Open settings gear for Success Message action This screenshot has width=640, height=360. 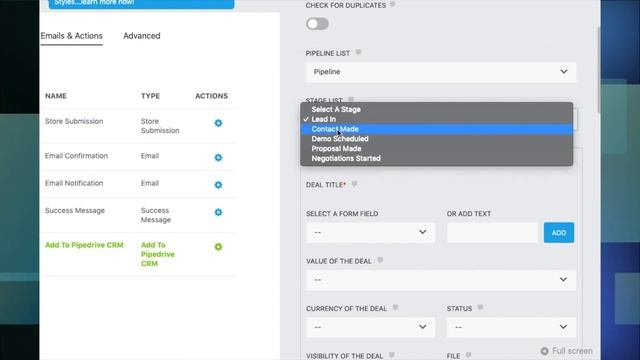pos(218,212)
